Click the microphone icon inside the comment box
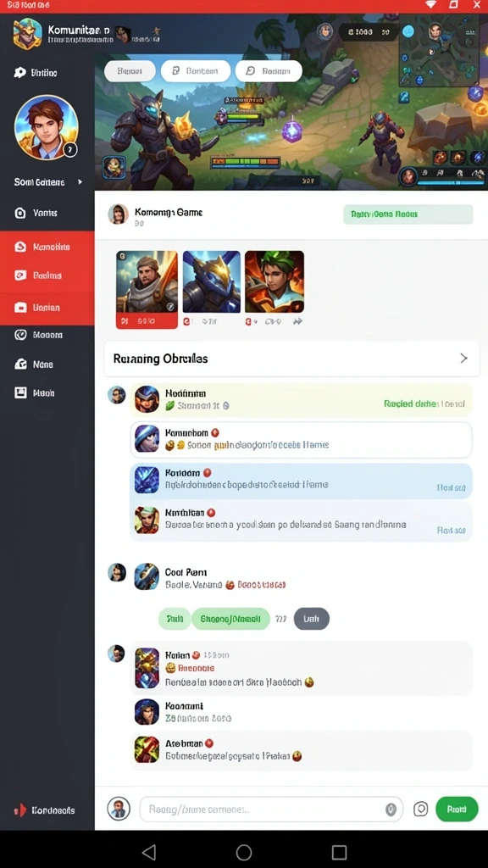Viewport: 488px width, 868px height. [x=391, y=809]
